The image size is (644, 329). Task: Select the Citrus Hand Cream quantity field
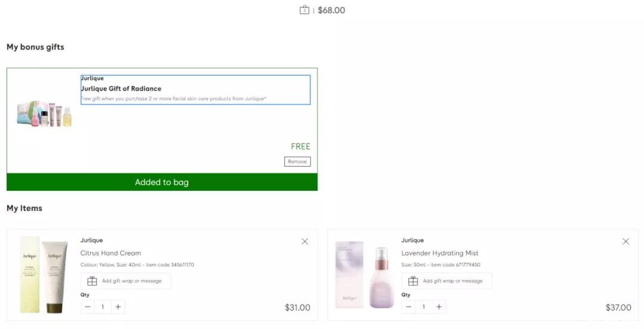[x=103, y=307]
